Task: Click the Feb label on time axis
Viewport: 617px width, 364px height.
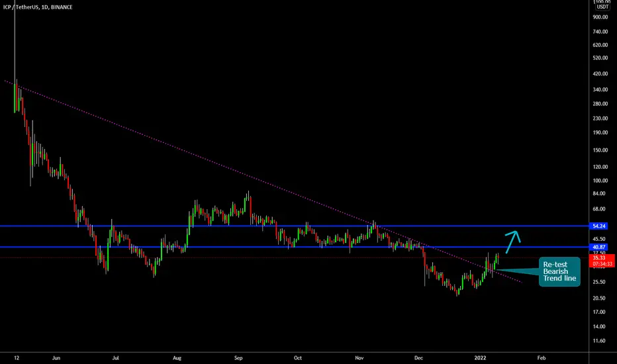Action: pyautogui.click(x=542, y=358)
